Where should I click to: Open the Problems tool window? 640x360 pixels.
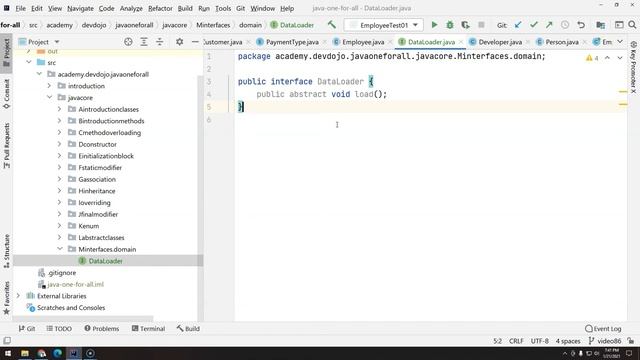coord(102,329)
